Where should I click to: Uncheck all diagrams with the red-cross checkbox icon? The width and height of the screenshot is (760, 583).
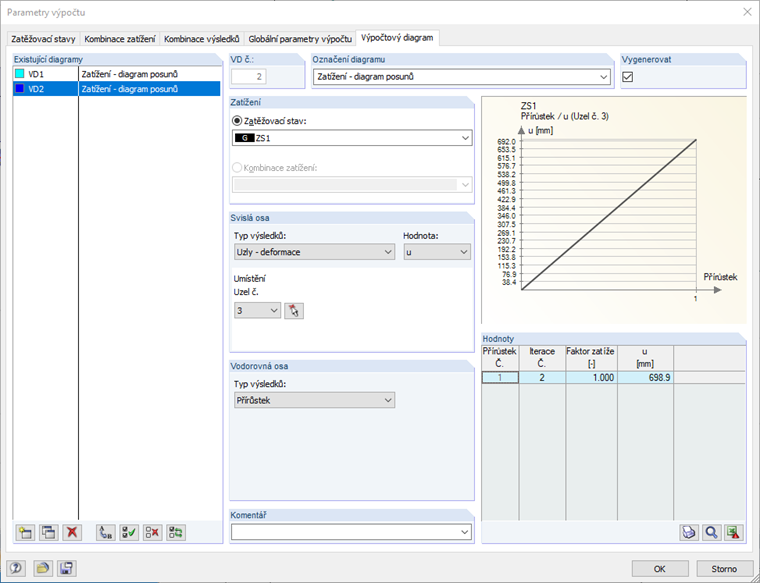pyautogui.click(x=152, y=533)
